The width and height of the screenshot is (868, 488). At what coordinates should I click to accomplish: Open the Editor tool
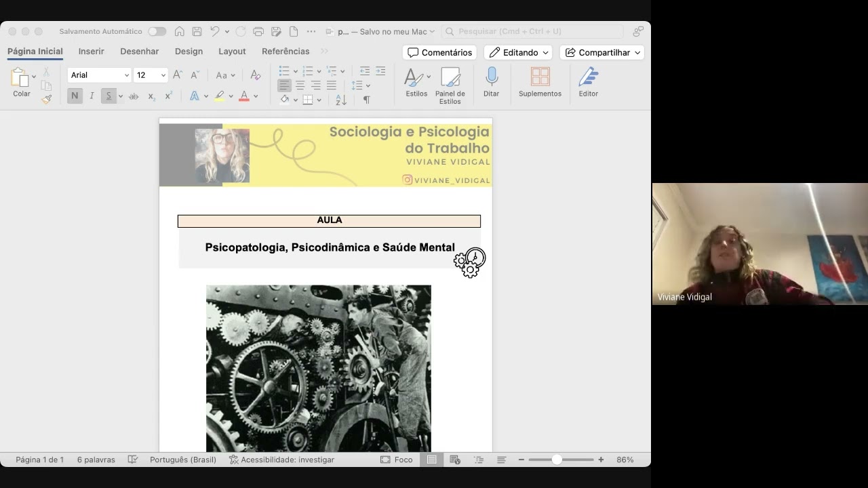[588, 77]
